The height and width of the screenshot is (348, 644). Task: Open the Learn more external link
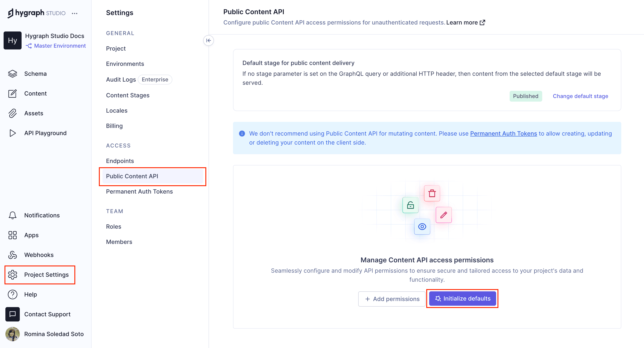466,22
